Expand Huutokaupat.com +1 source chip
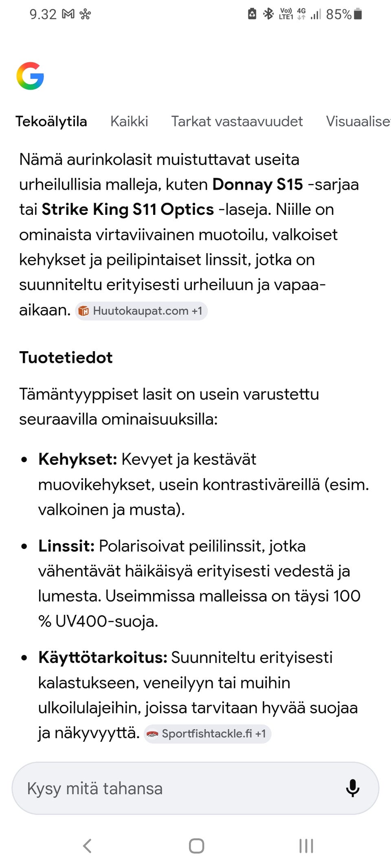Screen dimensions: 391x868 click(141, 311)
